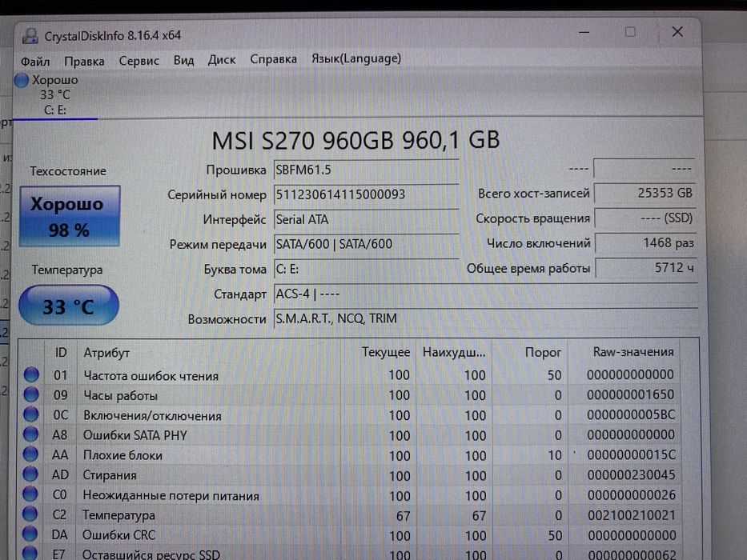Maximize the CrystalDiskInfo window
Viewport: 747px width, 560px height.
pyautogui.click(x=630, y=32)
